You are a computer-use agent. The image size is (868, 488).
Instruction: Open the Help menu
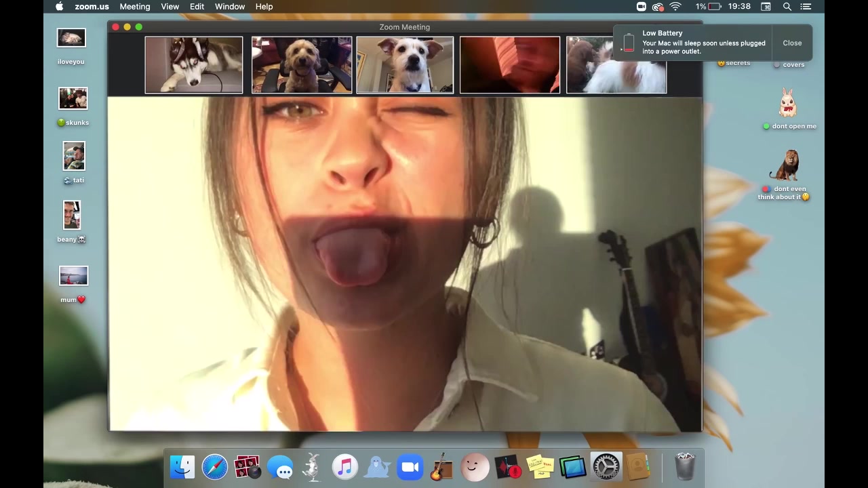[x=264, y=7]
